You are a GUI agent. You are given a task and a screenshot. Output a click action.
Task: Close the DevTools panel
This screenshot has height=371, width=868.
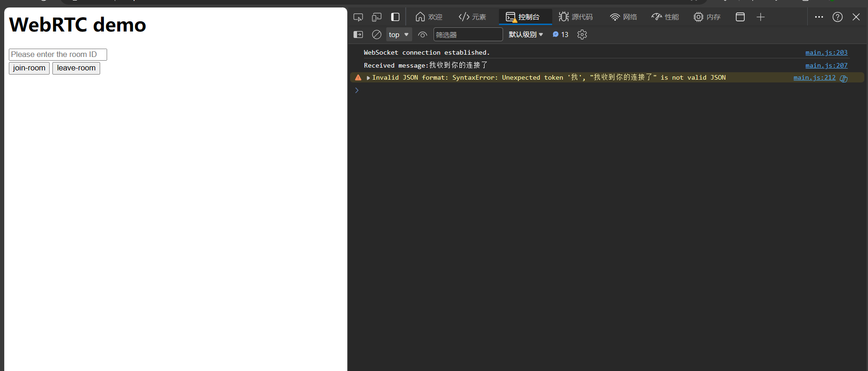pyautogui.click(x=856, y=17)
